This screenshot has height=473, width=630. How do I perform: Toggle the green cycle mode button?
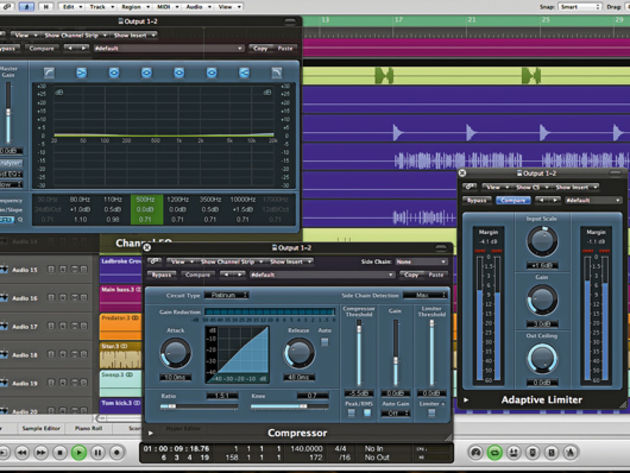[x=495, y=453]
